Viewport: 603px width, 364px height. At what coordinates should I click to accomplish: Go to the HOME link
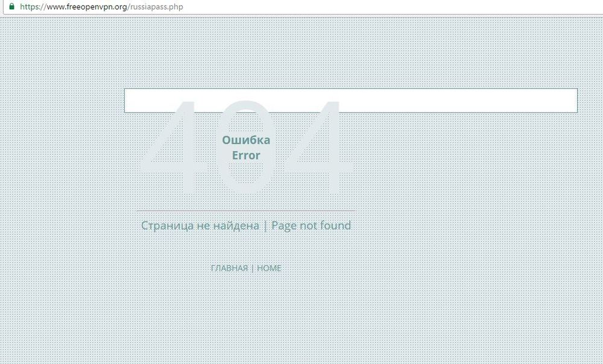[269, 268]
